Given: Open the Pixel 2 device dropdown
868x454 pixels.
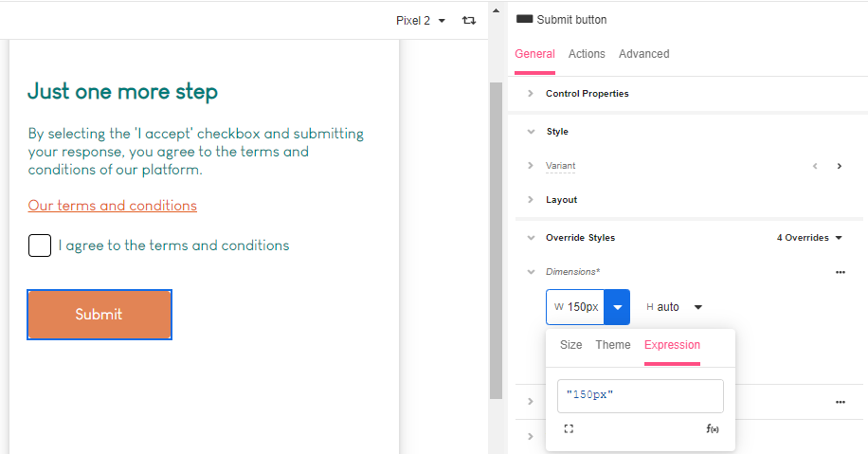Looking at the screenshot, I should coord(421,21).
